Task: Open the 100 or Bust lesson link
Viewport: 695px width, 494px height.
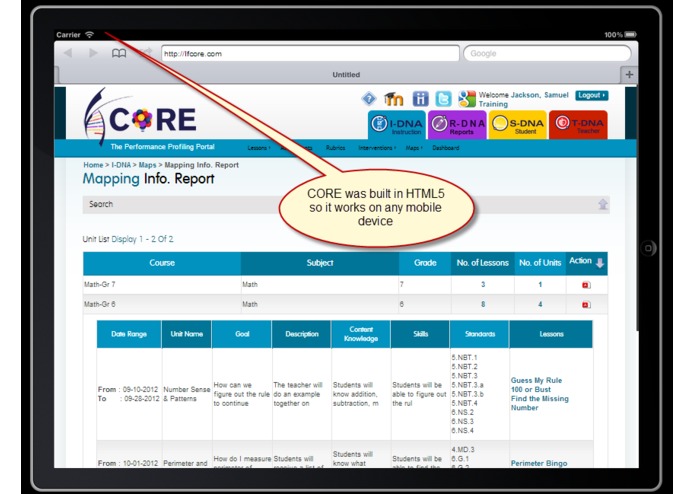Action: pos(531,389)
